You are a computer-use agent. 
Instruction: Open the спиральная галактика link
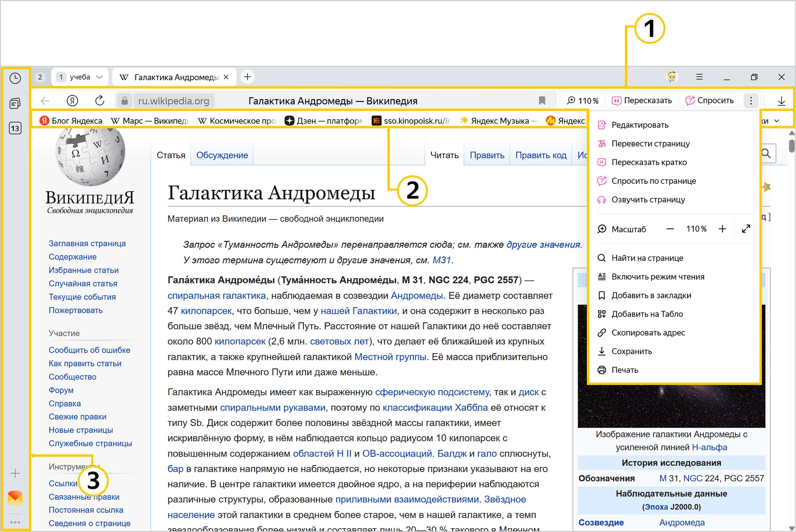click(217, 296)
